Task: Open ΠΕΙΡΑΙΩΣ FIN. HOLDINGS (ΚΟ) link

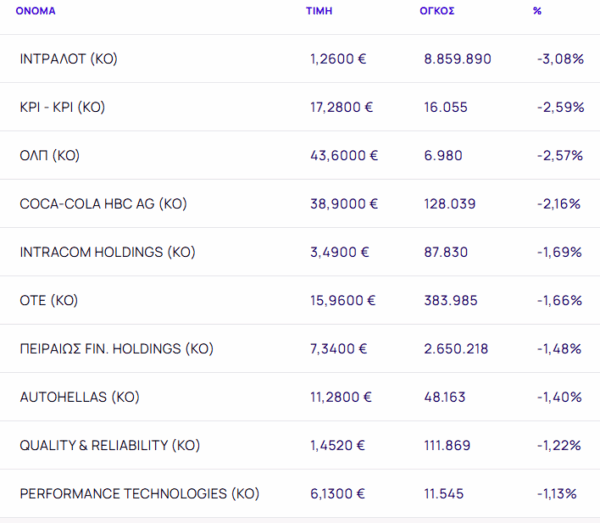Action: [116, 349]
